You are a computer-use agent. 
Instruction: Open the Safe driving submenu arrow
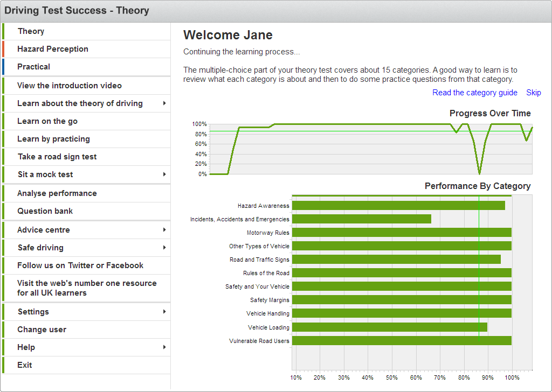click(x=164, y=248)
